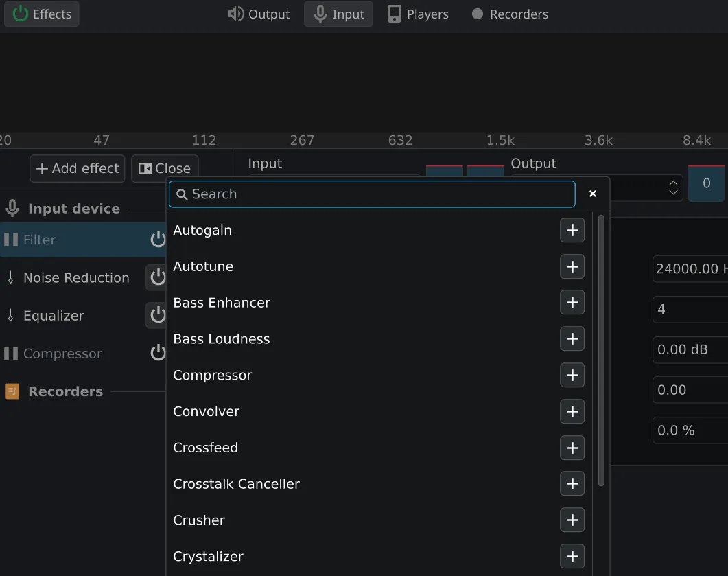Screen dimensions: 728x576
Task: Add the Crystalizer effect with its plus
Action: [x=572, y=557]
